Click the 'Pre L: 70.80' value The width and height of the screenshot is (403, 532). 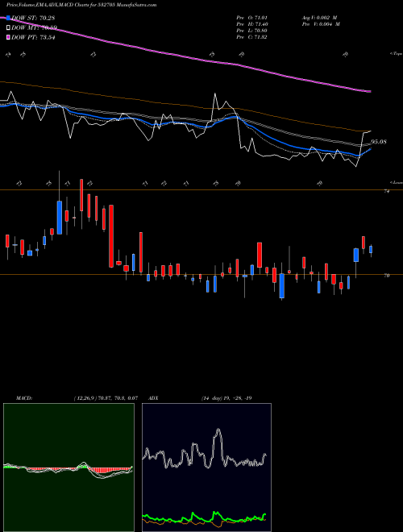tap(251, 31)
